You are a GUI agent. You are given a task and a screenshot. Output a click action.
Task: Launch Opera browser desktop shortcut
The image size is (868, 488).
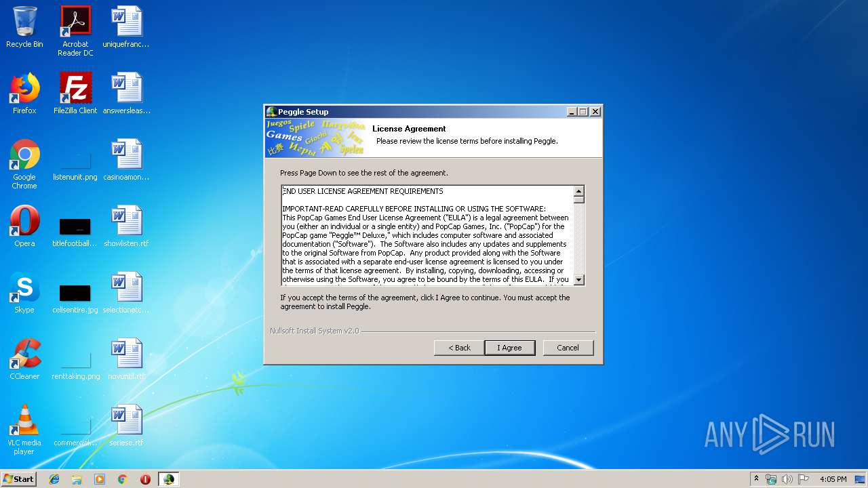(x=24, y=226)
